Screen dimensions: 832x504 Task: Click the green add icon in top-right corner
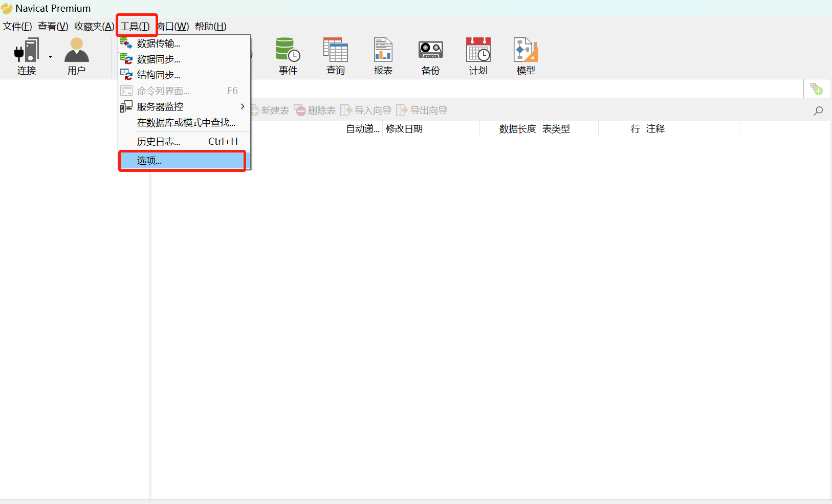coord(817,89)
